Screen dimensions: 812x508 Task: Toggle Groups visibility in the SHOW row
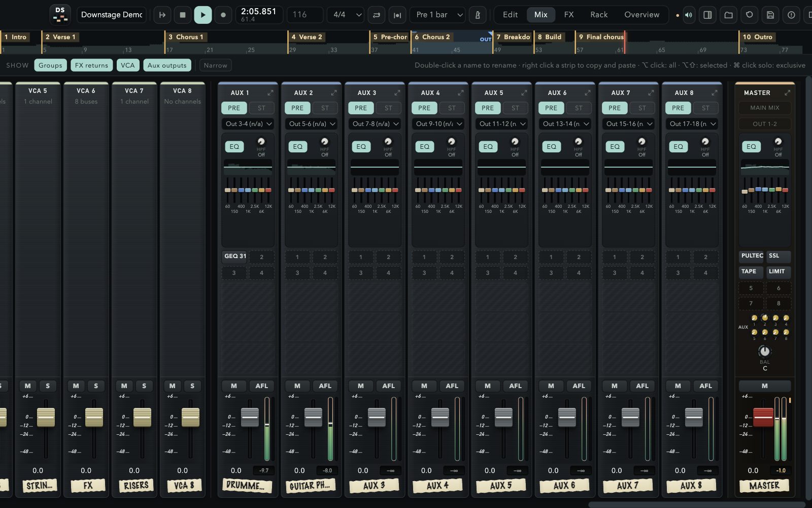coord(50,65)
